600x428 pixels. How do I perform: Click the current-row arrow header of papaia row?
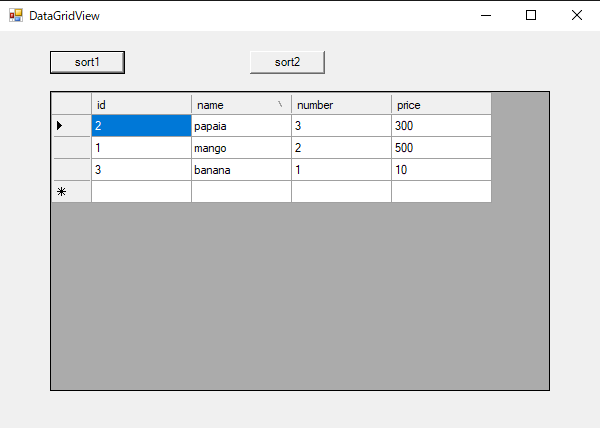[72, 125]
